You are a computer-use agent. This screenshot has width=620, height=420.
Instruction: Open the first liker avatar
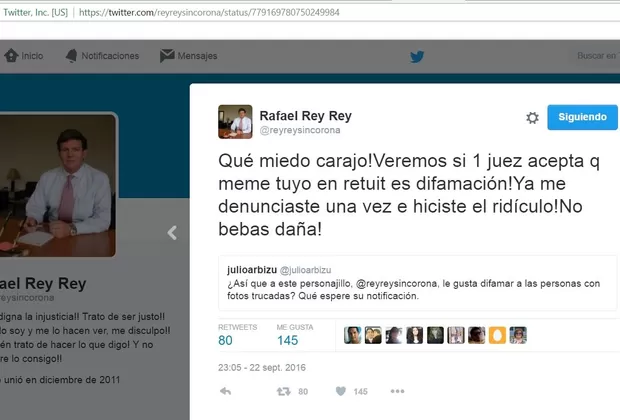click(x=352, y=335)
